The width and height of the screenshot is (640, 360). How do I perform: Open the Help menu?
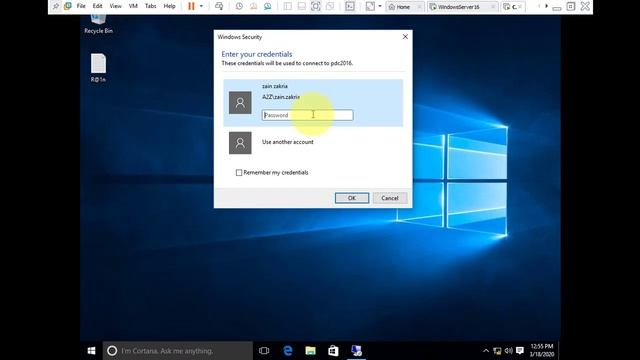169,6
